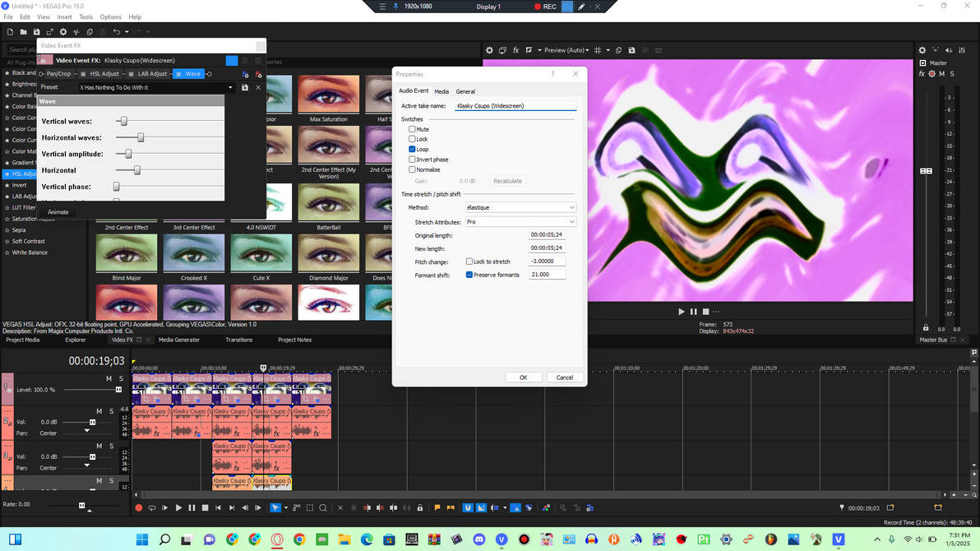
Task: Open the auto ripple dropdown arrow in the edit toolbar
Action: 504,508
